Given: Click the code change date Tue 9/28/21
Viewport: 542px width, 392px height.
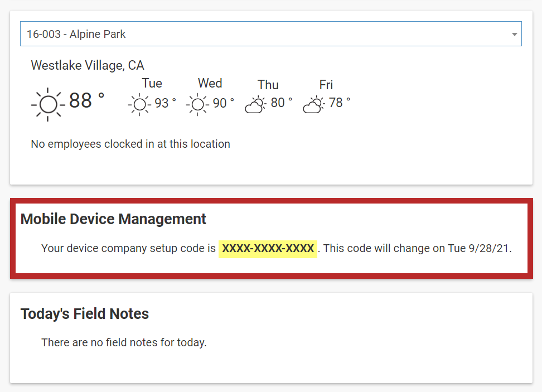Looking at the screenshot, I should (x=479, y=249).
